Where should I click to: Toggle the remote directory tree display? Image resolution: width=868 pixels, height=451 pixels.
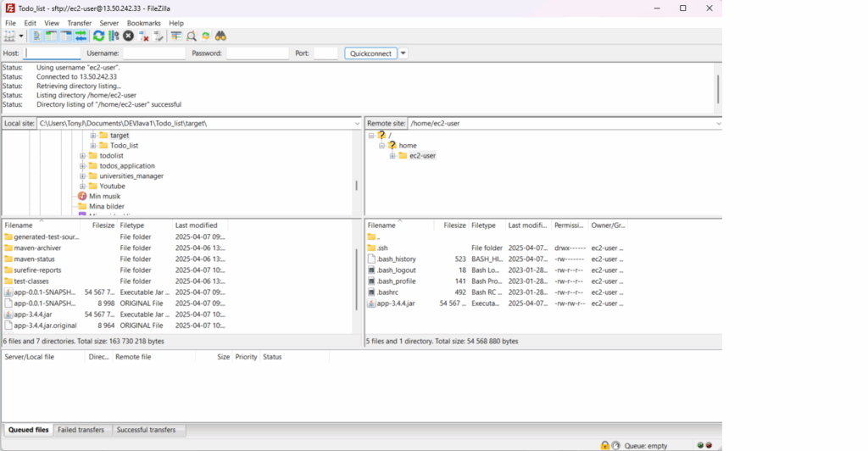(66, 36)
